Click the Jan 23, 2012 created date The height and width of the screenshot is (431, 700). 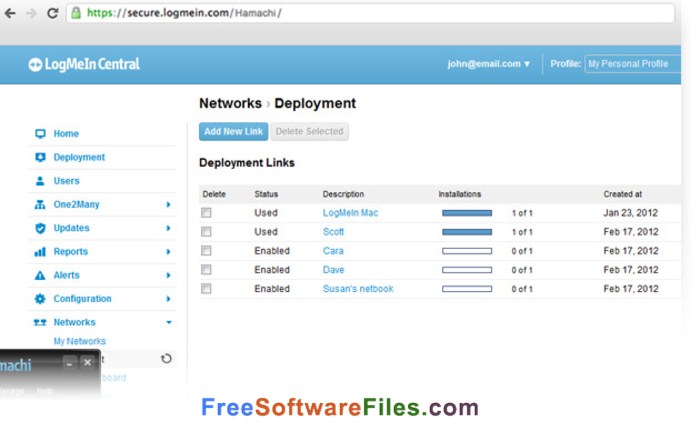pyautogui.click(x=631, y=213)
